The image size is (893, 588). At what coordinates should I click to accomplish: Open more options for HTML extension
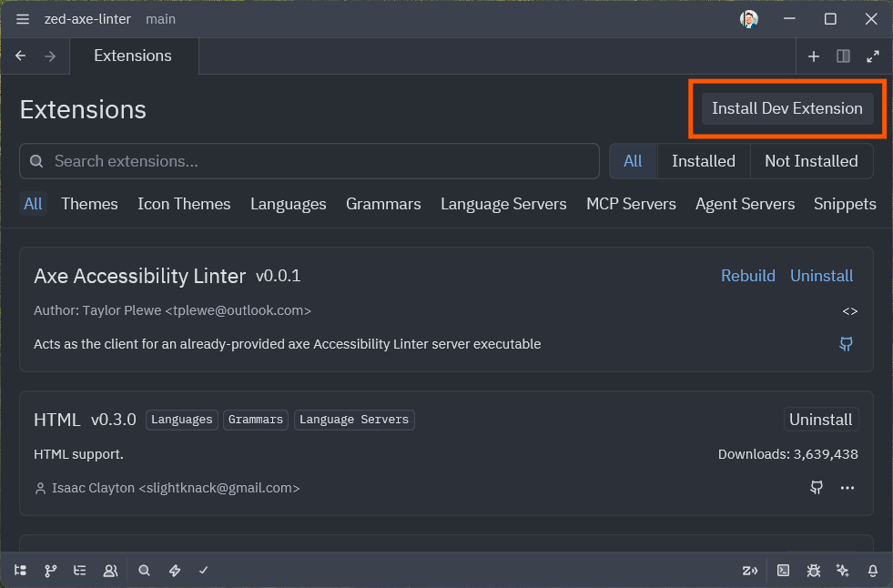847,488
